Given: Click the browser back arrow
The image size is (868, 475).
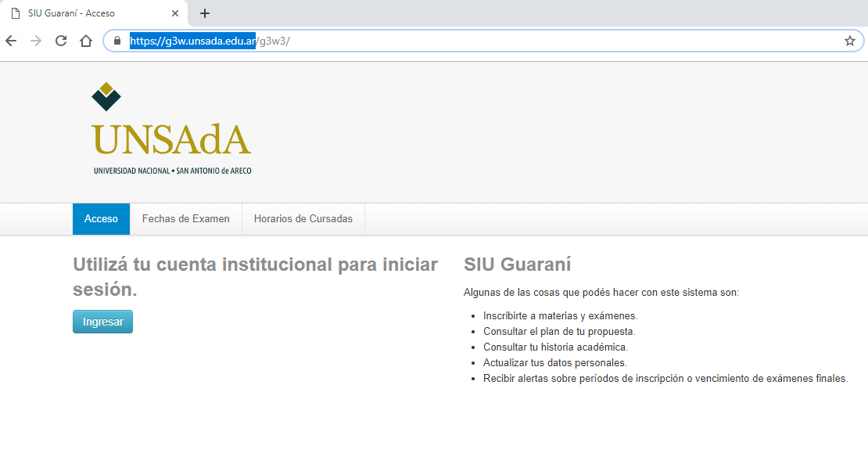Looking at the screenshot, I should pyautogui.click(x=11, y=41).
